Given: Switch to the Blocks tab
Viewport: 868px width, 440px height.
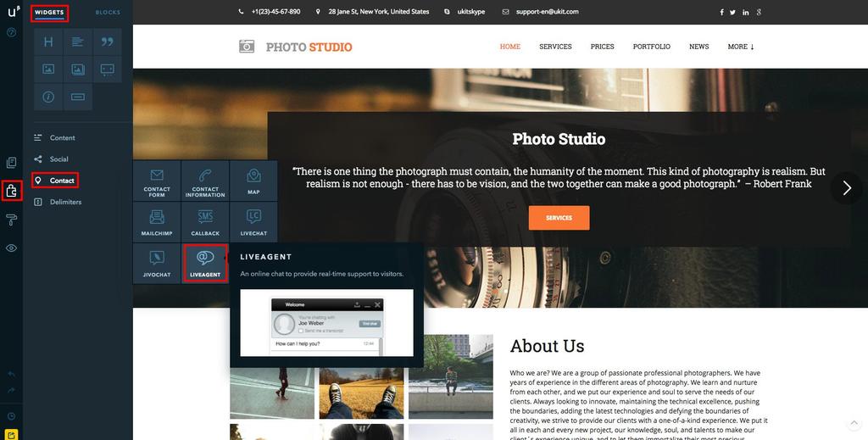Looking at the screenshot, I should [108, 12].
